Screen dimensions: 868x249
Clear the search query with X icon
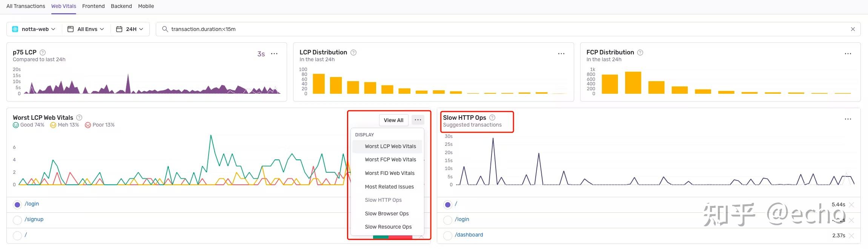click(x=853, y=29)
